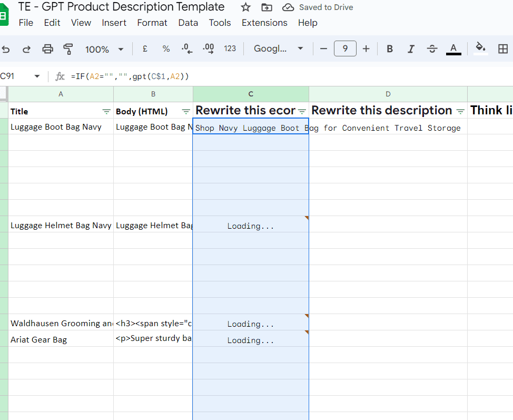
Task: Decrease decimal places icon
Action: tap(187, 49)
